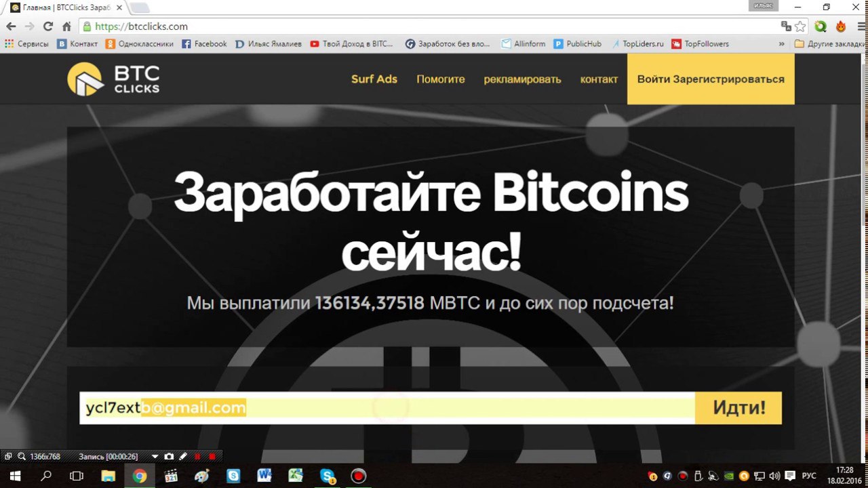Image resolution: width=868 pixels, height=488 pixels.
Task: Open Task View on the taskbar
Action: (x=77, y=476)
